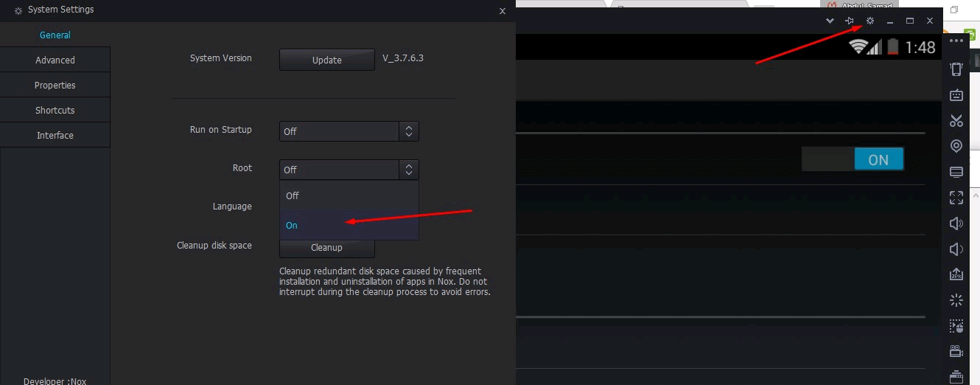Open the Shortcuts settings tab
The width and height of the screenshot is (980, 385).
click(55, 111)
